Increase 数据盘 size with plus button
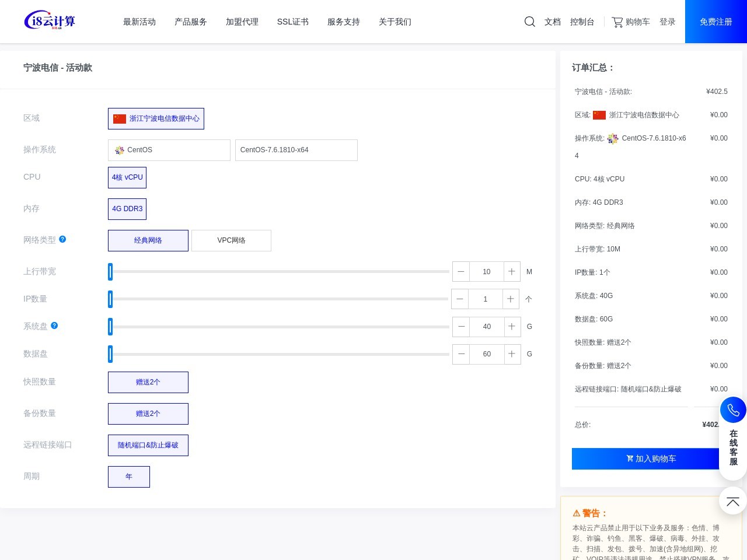This screenshot has width=747, height=560. [x=512, y=353]
